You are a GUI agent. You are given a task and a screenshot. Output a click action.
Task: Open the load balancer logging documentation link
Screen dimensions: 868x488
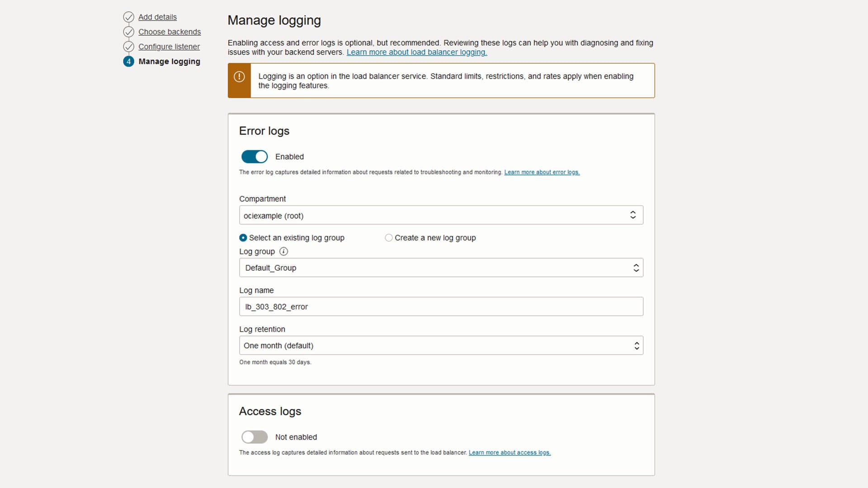pos(416,52)
